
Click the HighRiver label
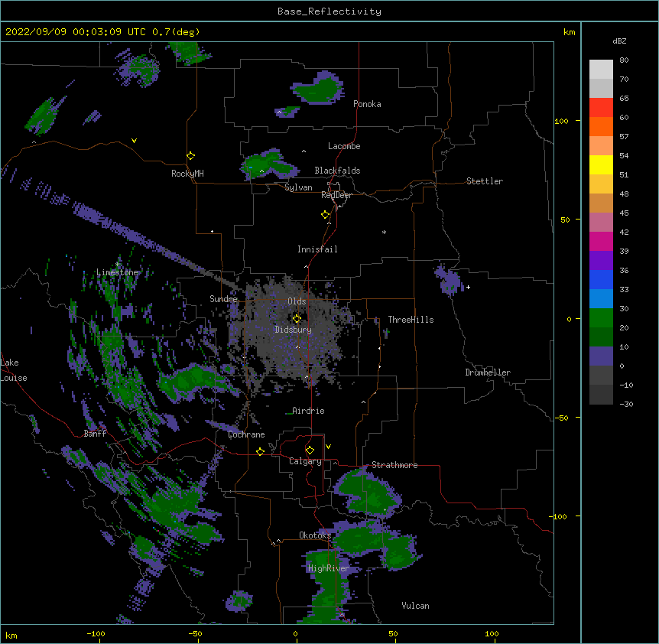(x=329, y=568)
